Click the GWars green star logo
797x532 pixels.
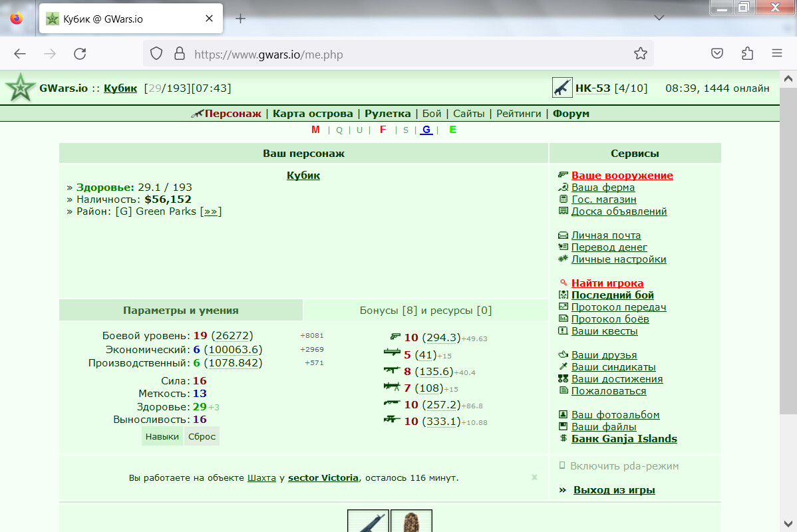[21, 88]
